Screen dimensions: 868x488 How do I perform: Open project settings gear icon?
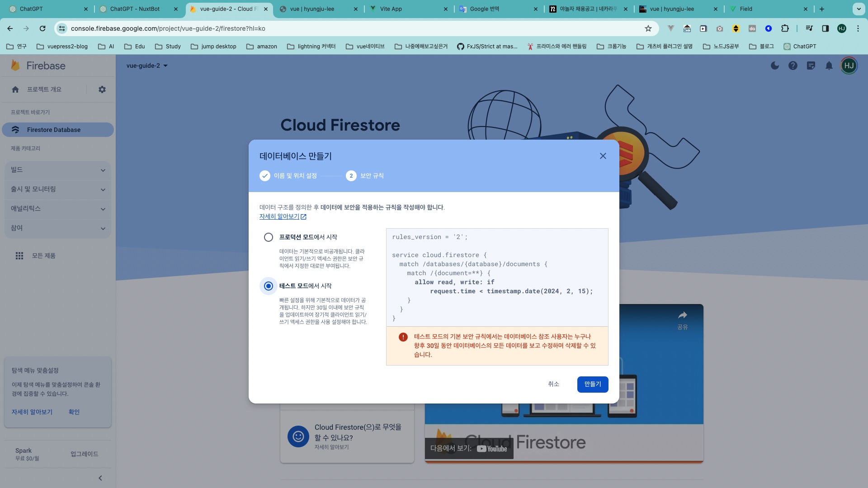(x=102, y=89)
